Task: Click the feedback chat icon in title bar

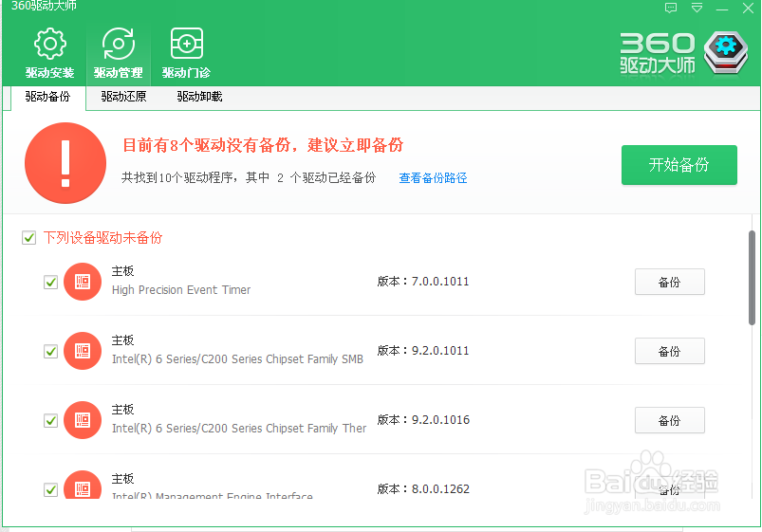Action: pyautogui.click(x=671, y=8)
